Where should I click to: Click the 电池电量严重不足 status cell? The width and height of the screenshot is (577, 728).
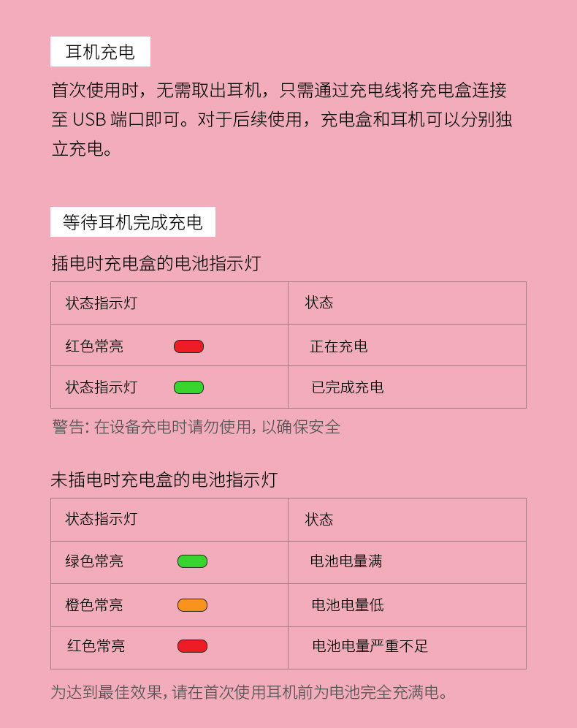[370, 646]
